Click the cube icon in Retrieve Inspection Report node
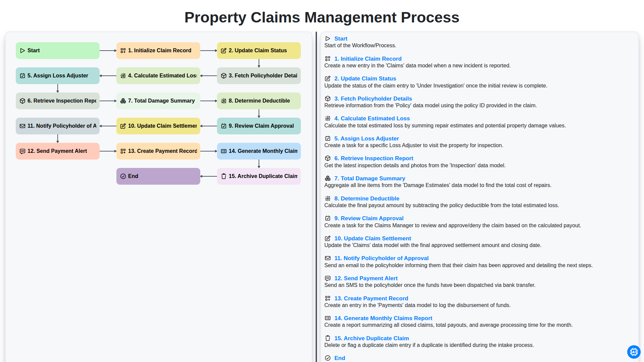 click(x=22, y=101)
